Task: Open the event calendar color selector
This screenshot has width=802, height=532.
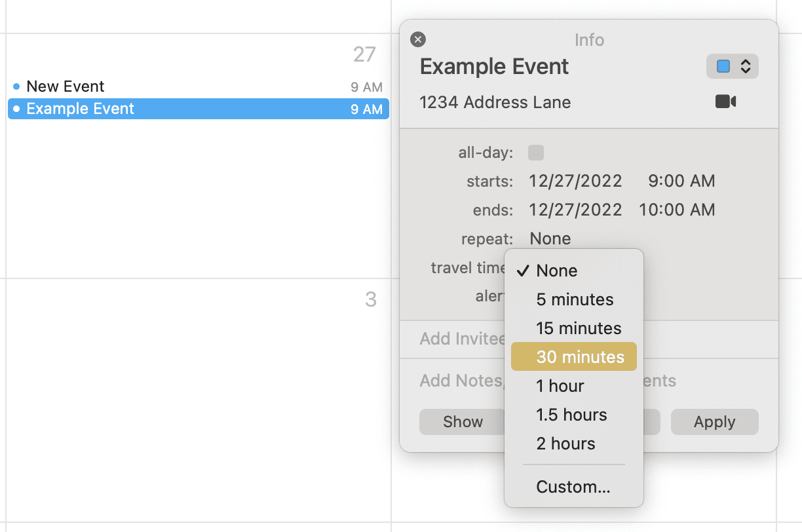Action: click(732, 66)
